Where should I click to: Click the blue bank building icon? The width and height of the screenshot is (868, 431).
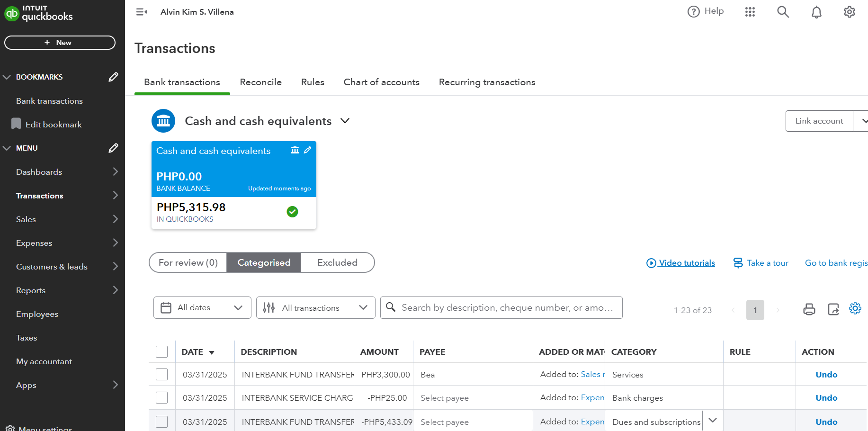(x=163, y=121)
